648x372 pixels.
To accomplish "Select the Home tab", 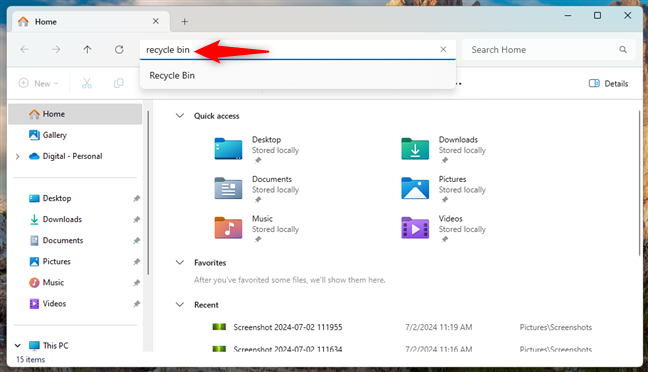I will 91,21.
